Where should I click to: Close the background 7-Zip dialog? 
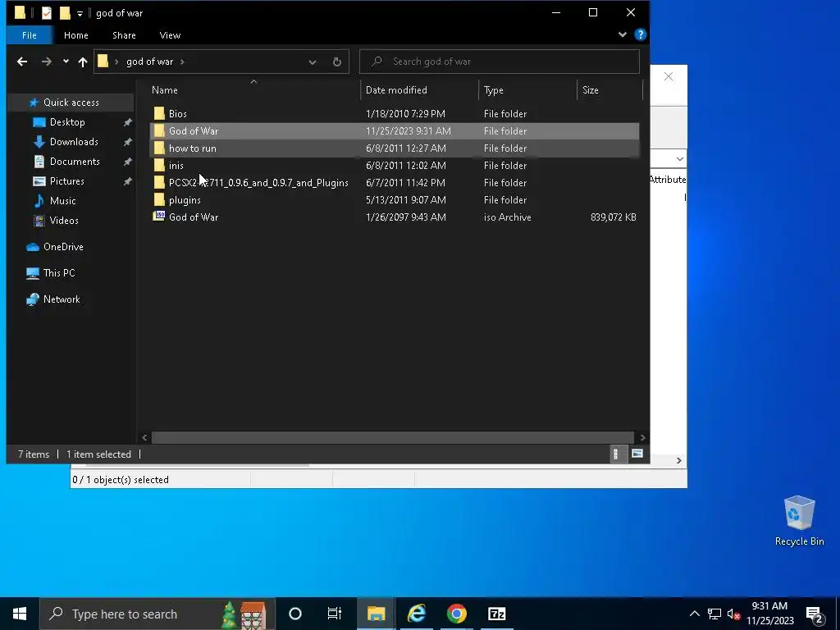(x=668, y=76)
